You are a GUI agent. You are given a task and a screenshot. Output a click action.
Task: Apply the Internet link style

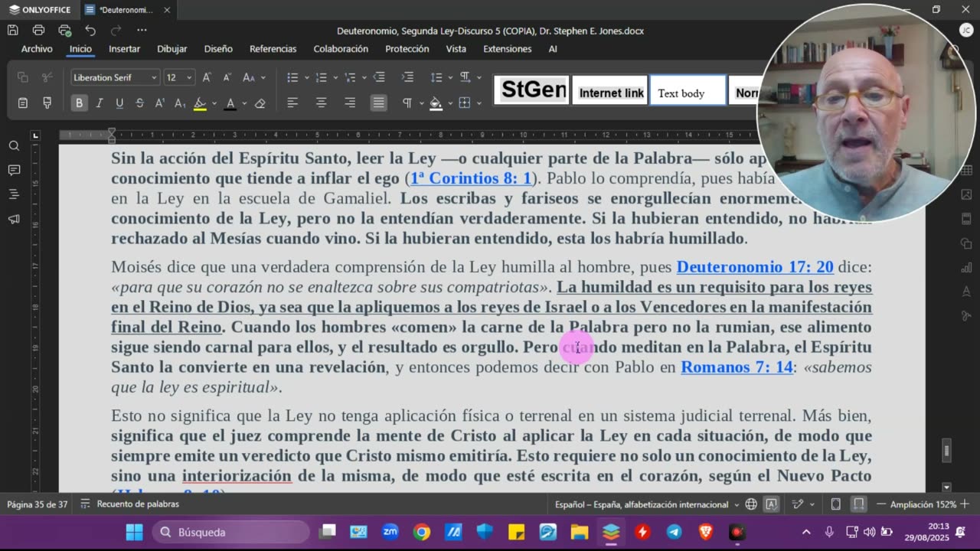611,90
